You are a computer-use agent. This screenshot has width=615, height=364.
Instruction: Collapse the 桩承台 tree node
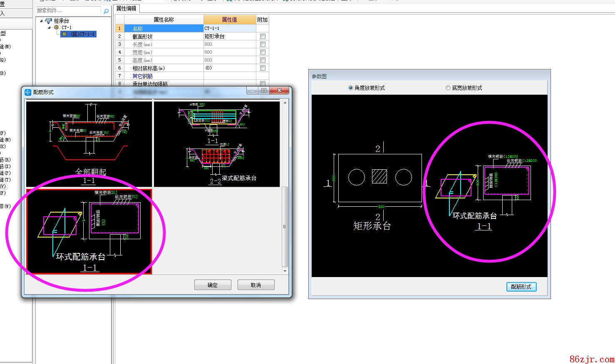click(41, 21)
